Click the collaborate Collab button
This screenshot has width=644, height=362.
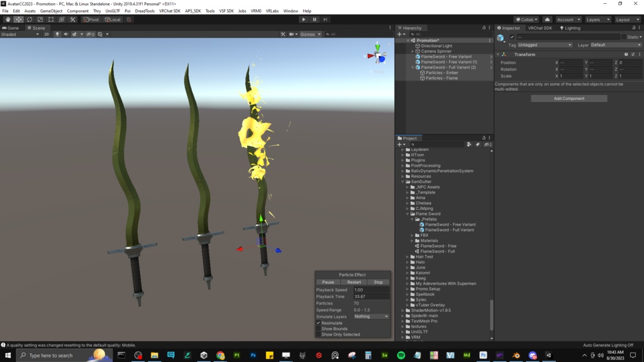tap(526, 19)
